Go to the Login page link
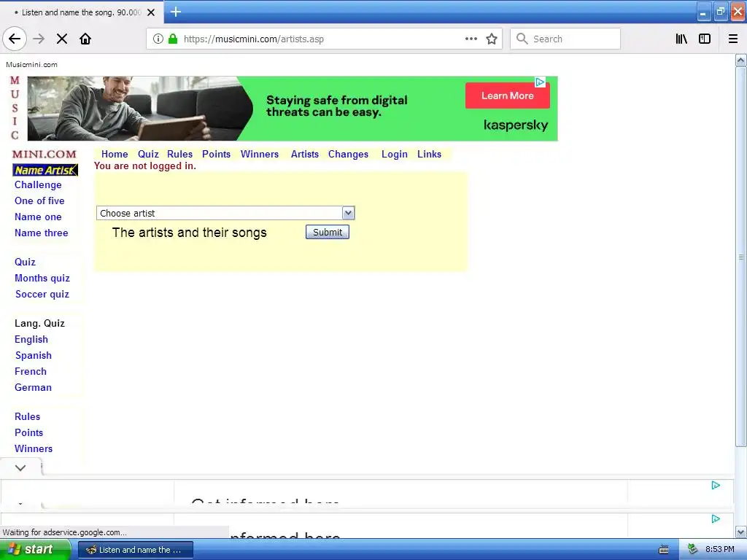 click(x=395, y=154)
